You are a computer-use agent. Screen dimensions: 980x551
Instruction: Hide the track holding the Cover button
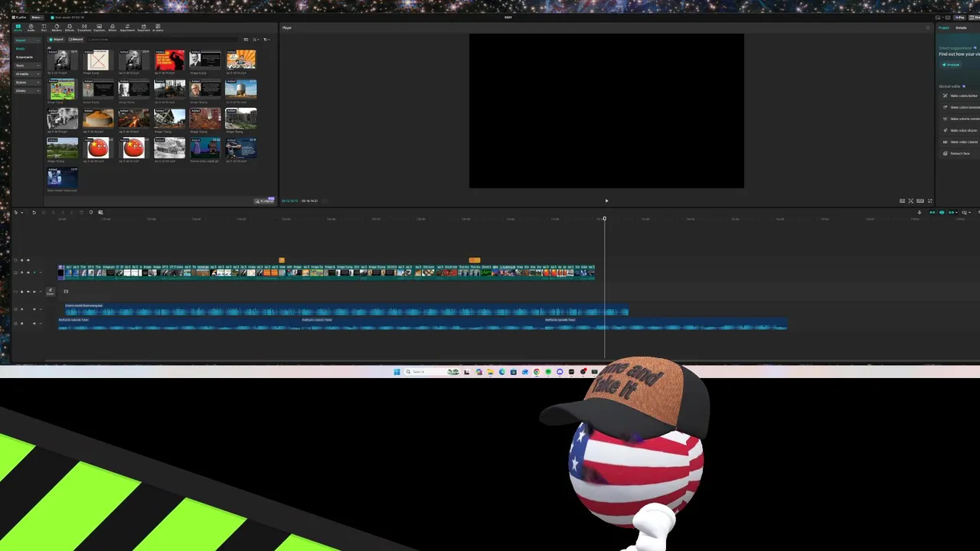[28, 292]
